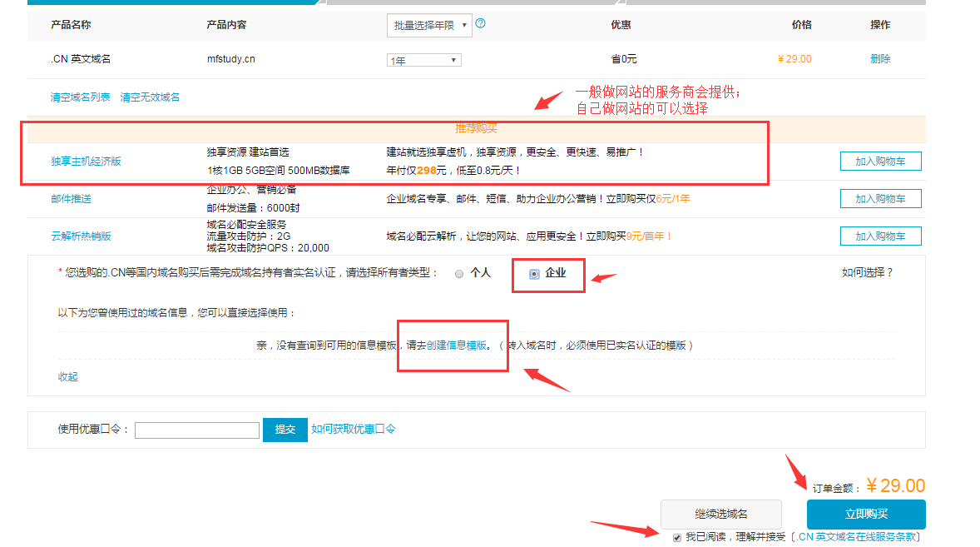Click the 如何选择? help link
980x547 pixels.
(867, 272)
